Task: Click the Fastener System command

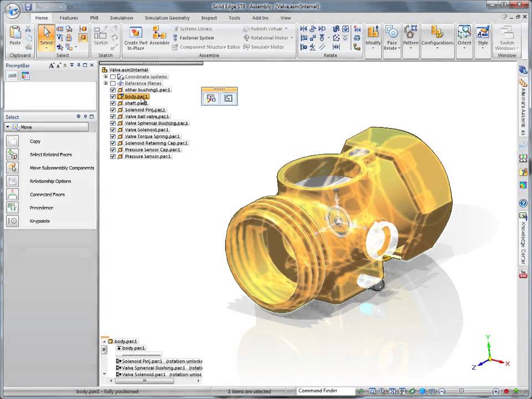Action: click(x=193, y=38)
